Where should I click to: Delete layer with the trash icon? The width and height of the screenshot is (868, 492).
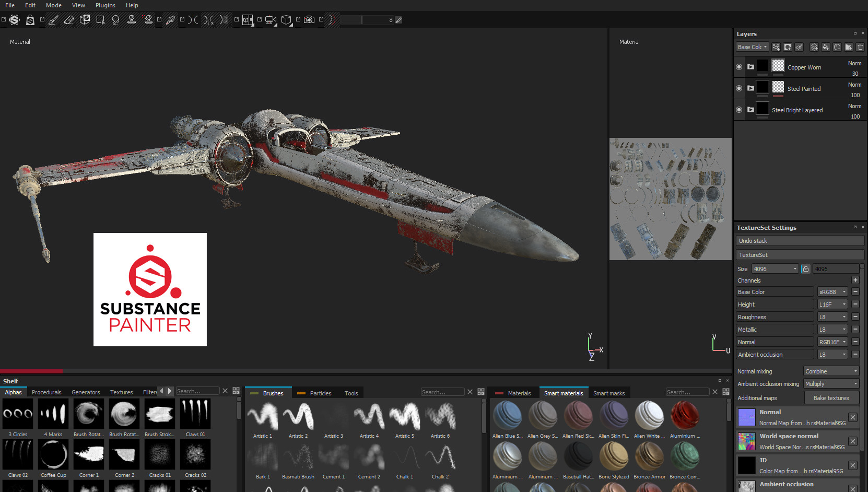[860, 47]
